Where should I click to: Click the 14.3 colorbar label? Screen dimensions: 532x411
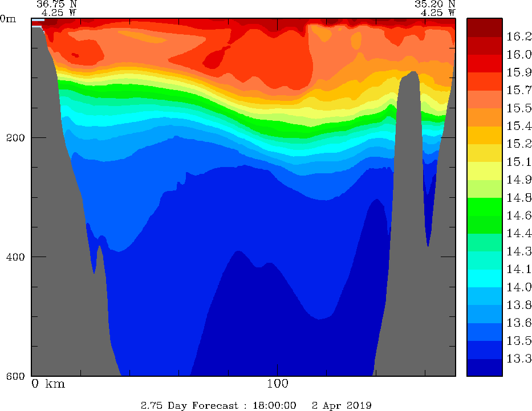[519, 251]
